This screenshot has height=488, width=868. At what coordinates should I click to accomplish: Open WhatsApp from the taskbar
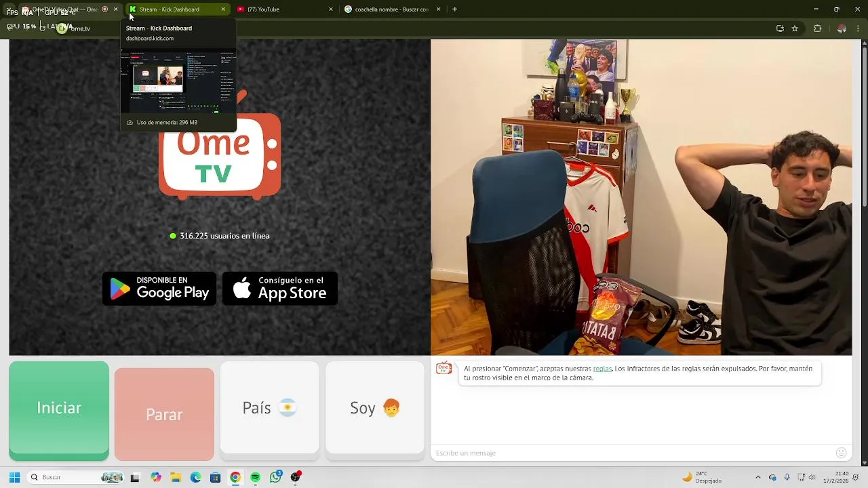click(275, 478)
